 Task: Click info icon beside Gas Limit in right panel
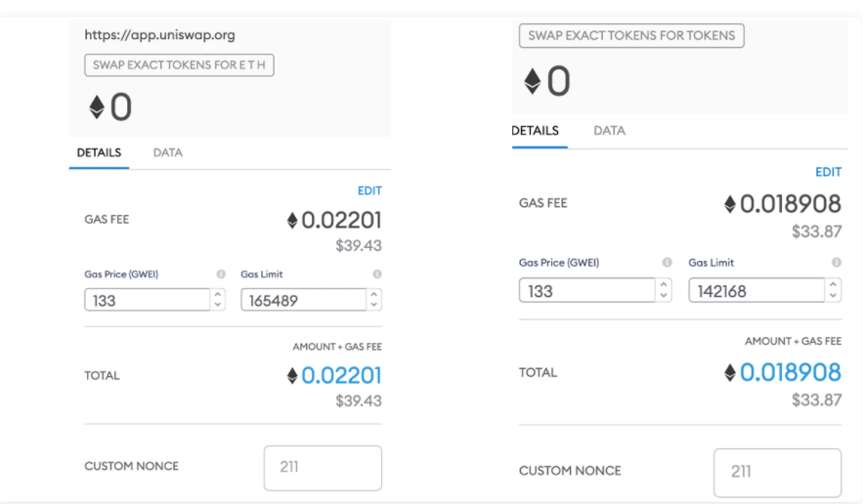tap(837, 263)
